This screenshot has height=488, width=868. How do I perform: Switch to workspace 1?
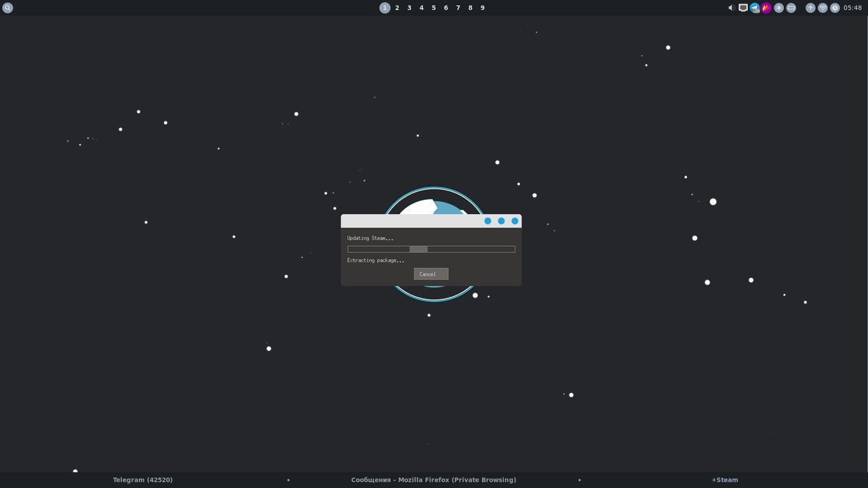coord(384,8)
